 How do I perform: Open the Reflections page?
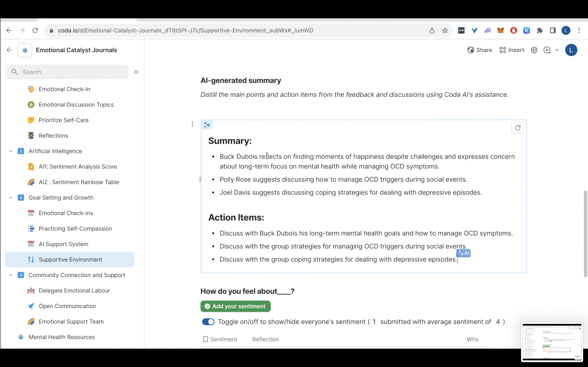pyautogui.click(x=53, y=135)
